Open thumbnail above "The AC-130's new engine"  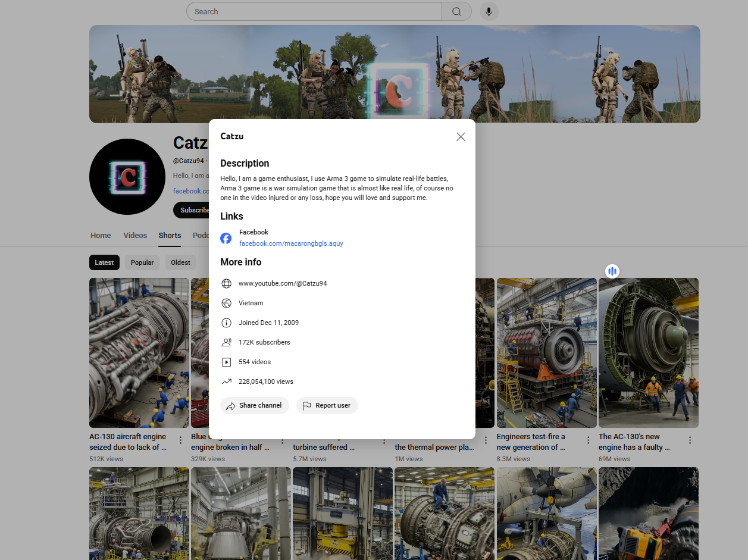(649, 353)
